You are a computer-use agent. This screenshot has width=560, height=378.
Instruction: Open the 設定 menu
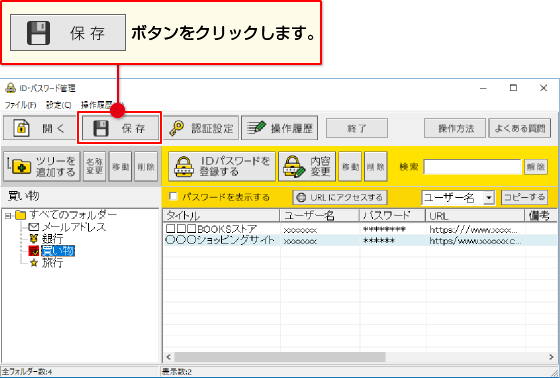click(58, 105)
